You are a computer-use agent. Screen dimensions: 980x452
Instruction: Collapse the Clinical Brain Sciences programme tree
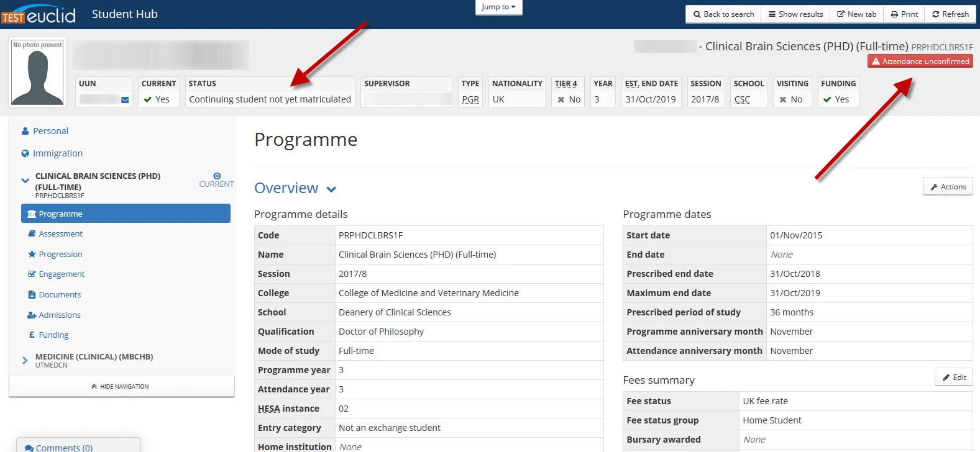25,181
